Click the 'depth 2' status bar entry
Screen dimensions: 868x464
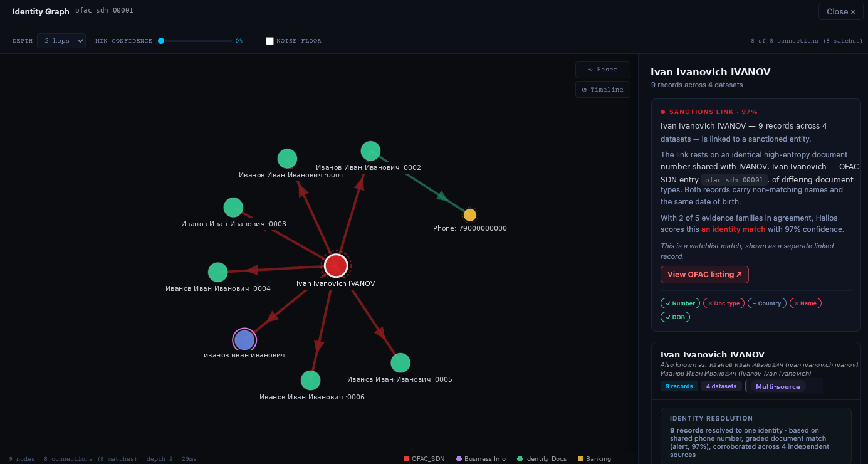160,459
